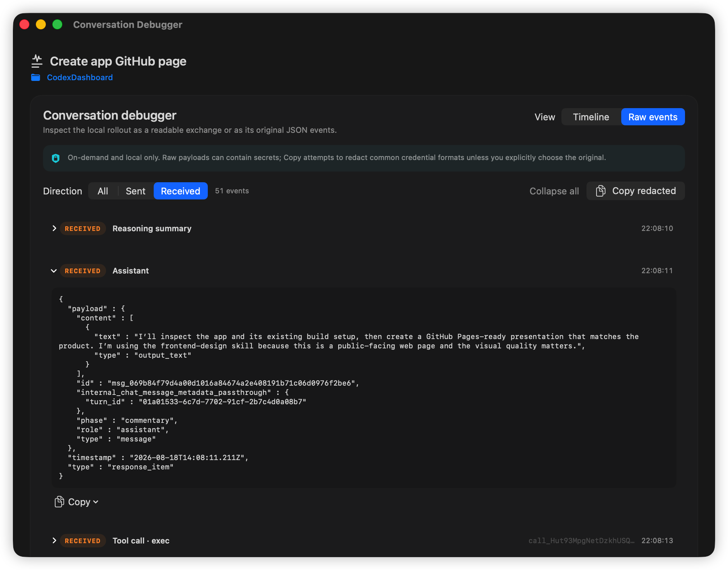Click the Create app GitHub page heading
This screenshot has height=570, width=728.
click(x=118, y=61)
